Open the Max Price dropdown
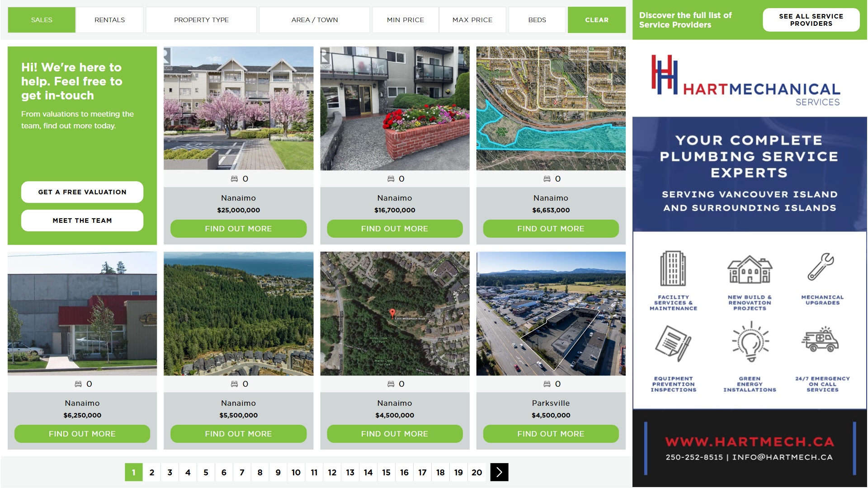 click(x=472, y=20)
